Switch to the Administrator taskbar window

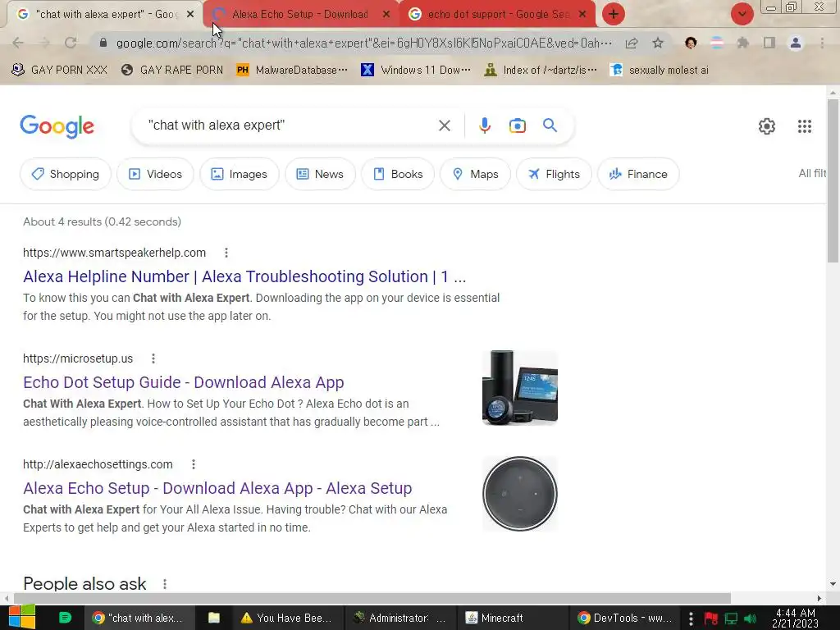click(399, 618)
